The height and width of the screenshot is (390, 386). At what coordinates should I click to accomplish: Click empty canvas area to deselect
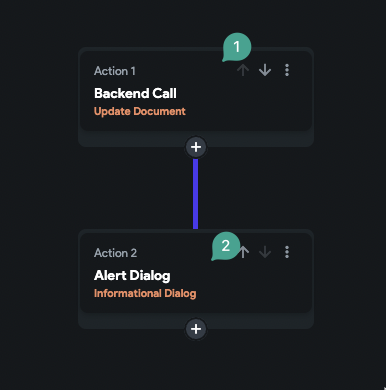point(347,187)
